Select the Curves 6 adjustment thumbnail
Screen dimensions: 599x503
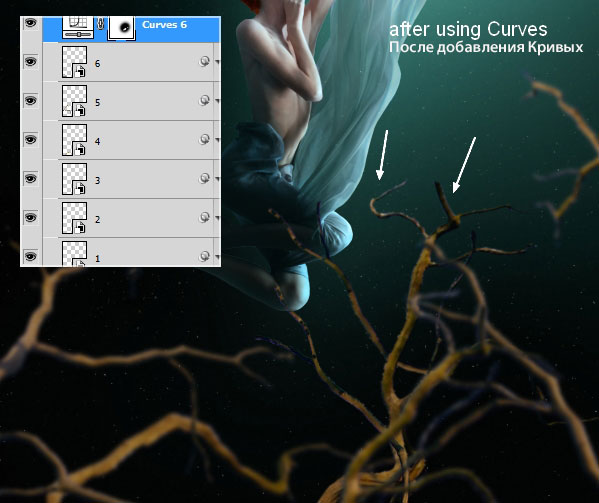pos(78,27)
